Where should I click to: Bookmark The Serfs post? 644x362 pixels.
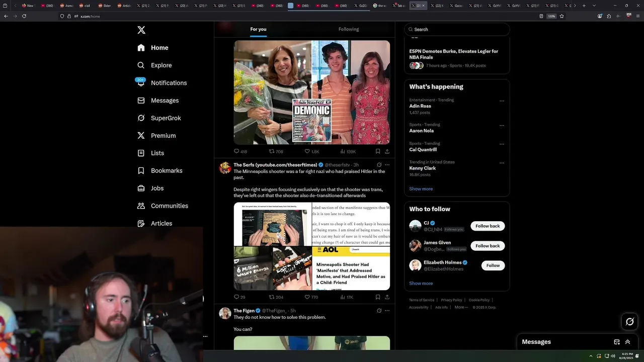378,297
